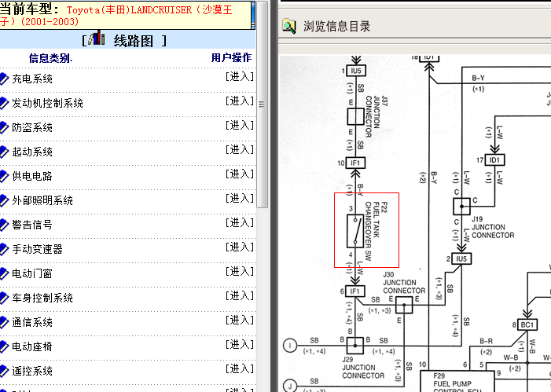This screenshot has height=392, width=551.
Task: Click the pencil icon beside 手动变速器
Action: coord(4,249)
